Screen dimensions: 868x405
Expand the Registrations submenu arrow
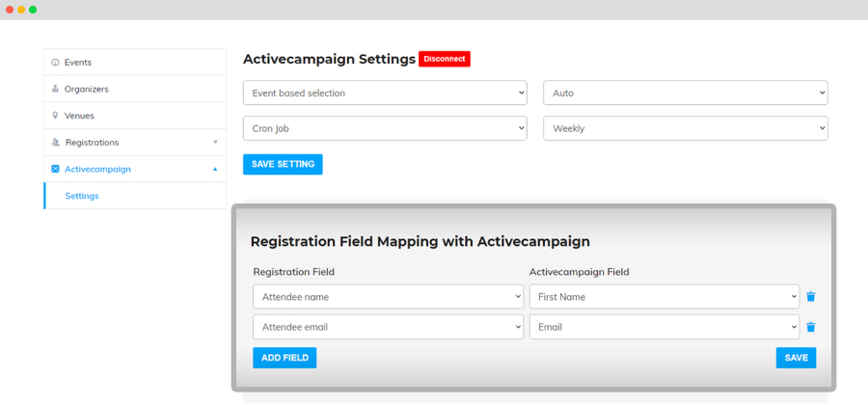tap(215, 142)
